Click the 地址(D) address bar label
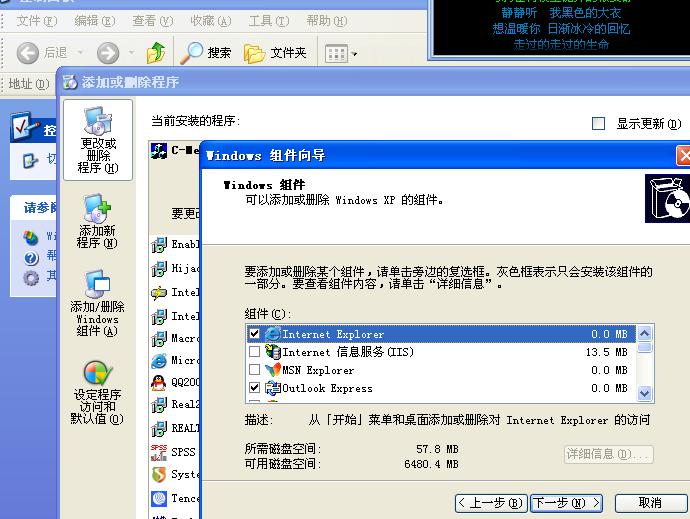This screenshot has height=519, width=690. (x=29, y=83)
